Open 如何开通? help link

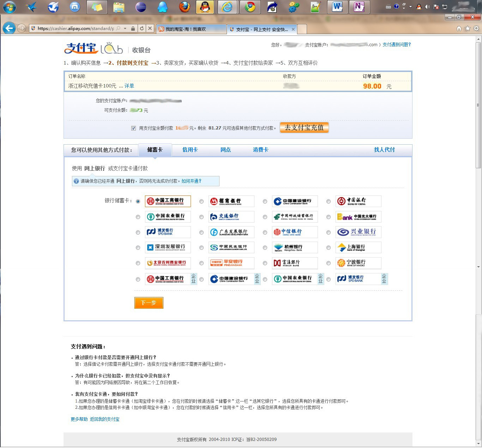191,181
